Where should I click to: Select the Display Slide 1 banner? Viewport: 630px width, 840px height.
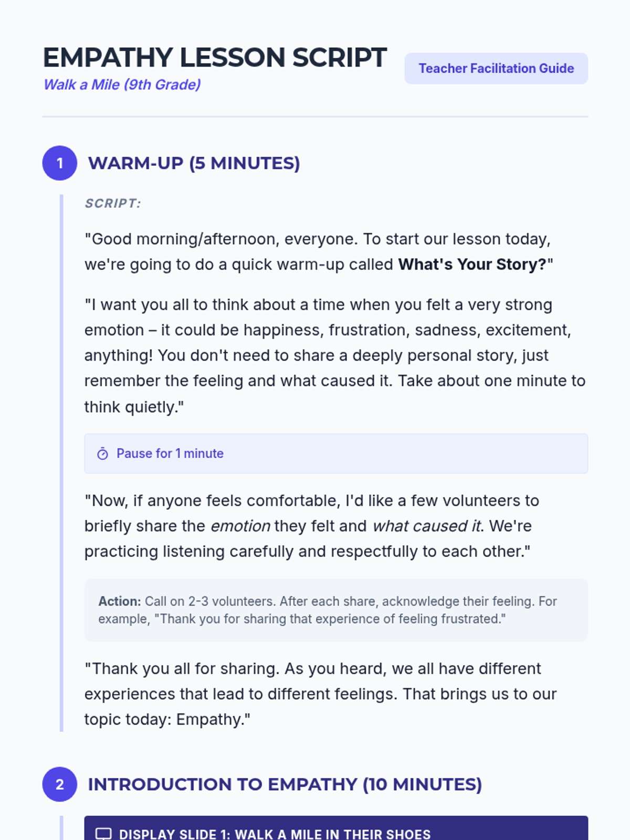pyautogui.click(x=336, y=829)
